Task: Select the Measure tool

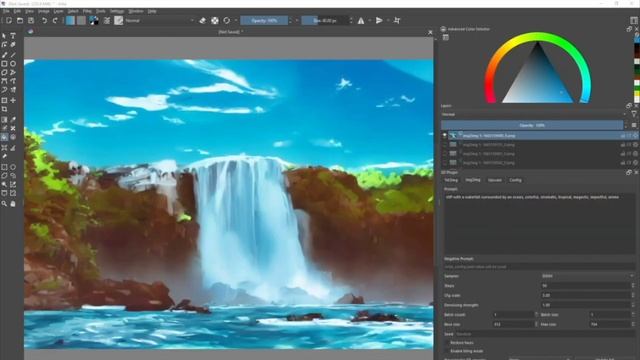Action: 13,148
